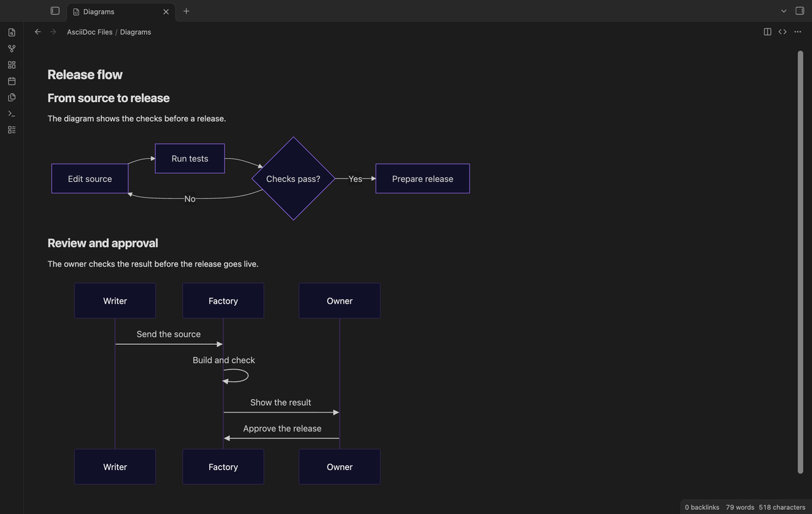Click the 518 characters status count
Viewport: 812px width, 514px height.
[782, 507]
